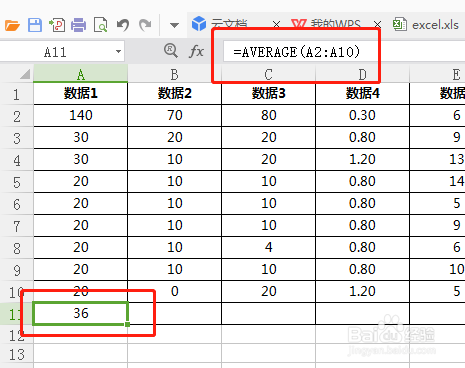
Task: Click the Export to PDF icon
Action: tap(57, 25)
